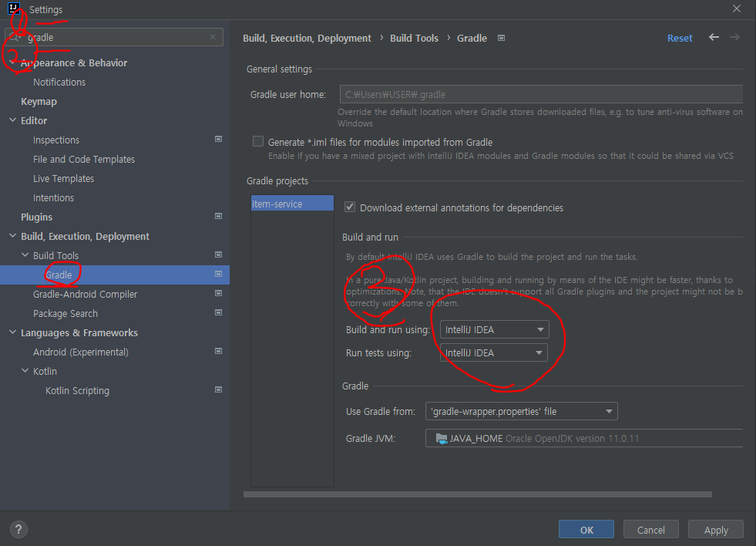Open the Gradle JVM selector
Viewport: 756px width, 546px height.
click(x=584, y=439)
